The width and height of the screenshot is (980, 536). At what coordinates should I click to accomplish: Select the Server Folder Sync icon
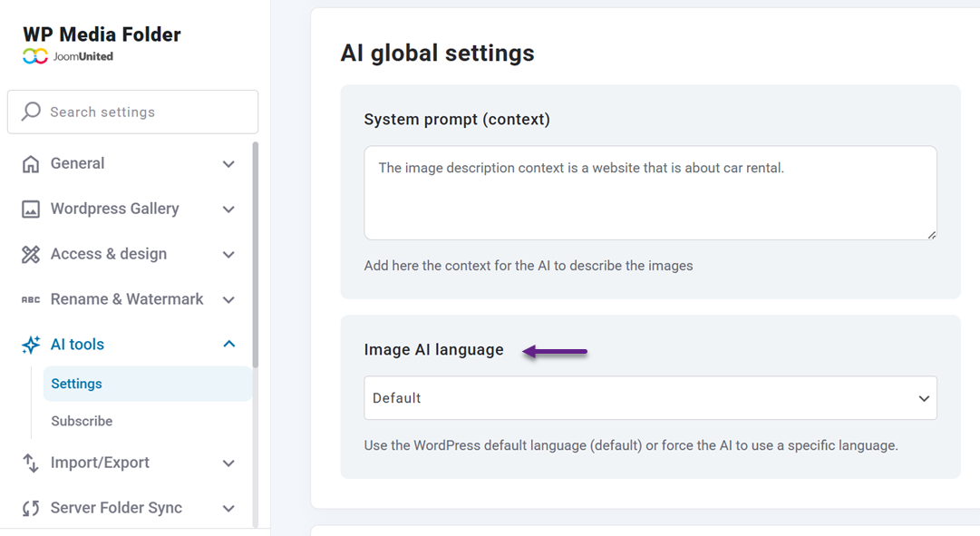click(x=30, y=508)
